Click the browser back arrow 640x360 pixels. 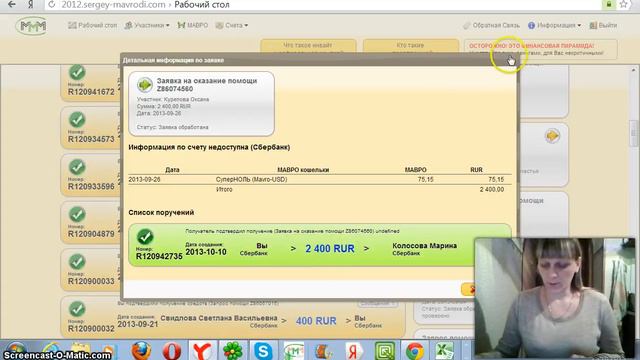tap(12, 5)
